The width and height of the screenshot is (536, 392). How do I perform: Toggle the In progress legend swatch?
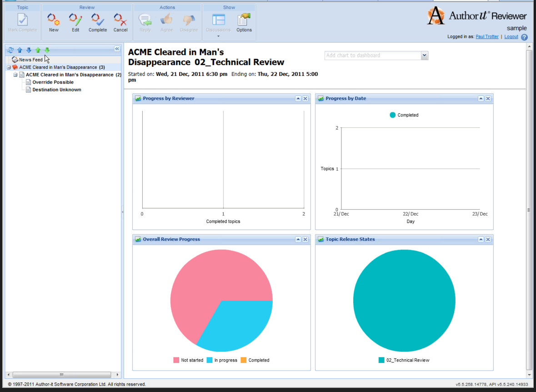(210, 360)
